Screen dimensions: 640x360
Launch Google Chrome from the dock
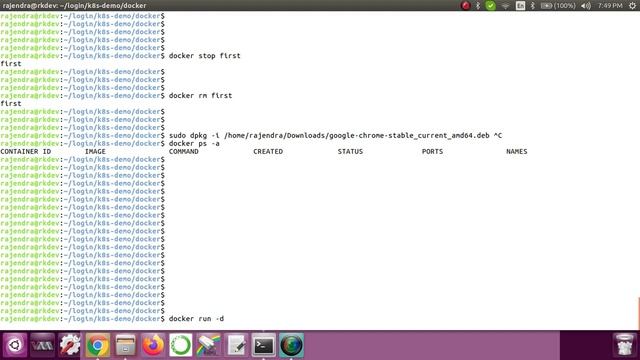tap(98, 345)
